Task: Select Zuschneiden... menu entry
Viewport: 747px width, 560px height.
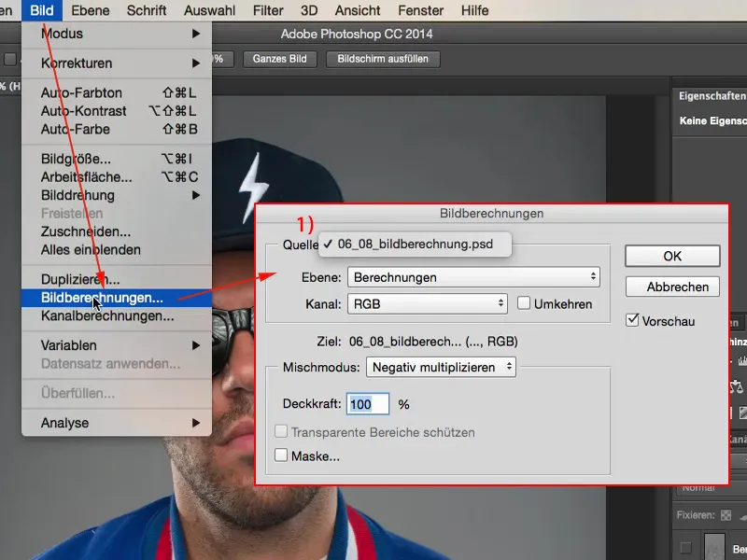Action: (x=117, y=231)
